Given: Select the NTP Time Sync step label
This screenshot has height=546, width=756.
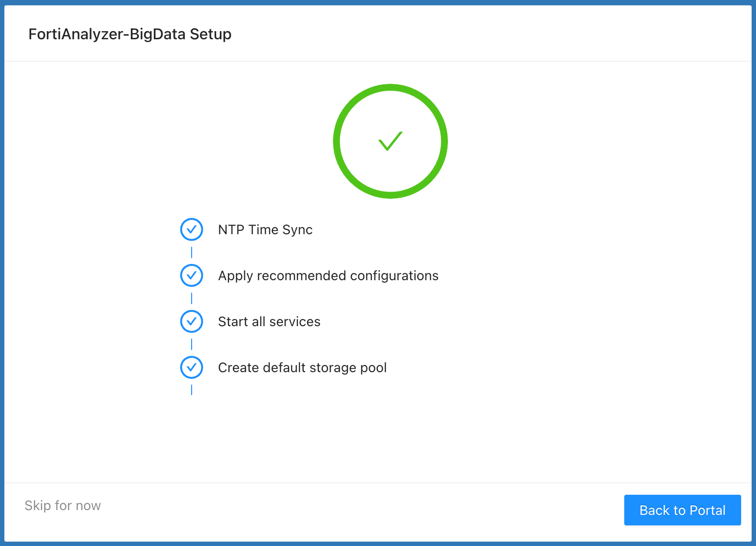Looking at the screenshot, I should [x=265, y=230].
